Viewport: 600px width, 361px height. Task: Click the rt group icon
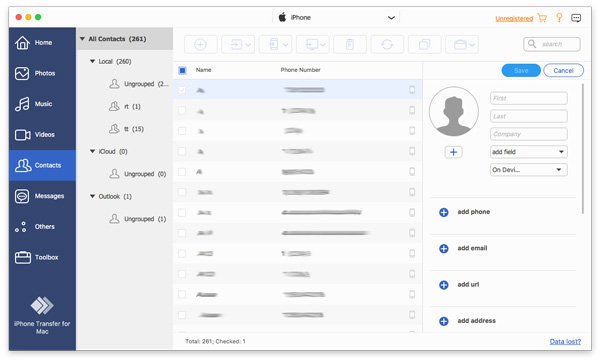tap(114, 106)
